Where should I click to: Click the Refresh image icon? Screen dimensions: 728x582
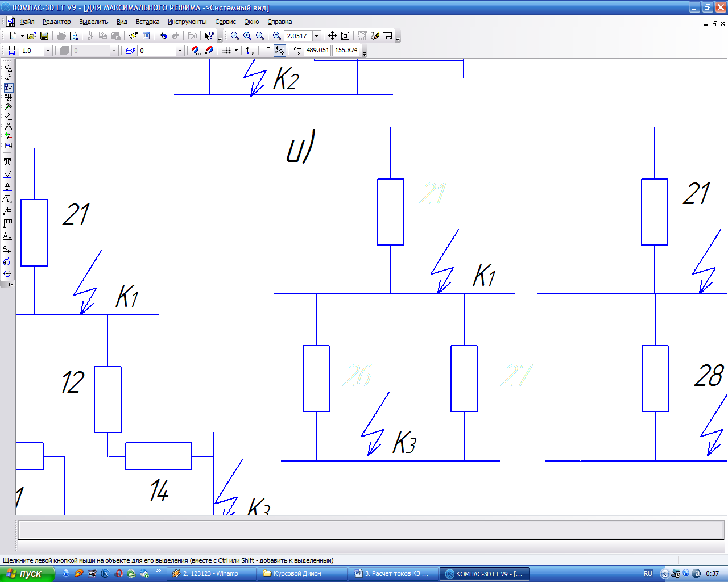[x=375, y=36]
